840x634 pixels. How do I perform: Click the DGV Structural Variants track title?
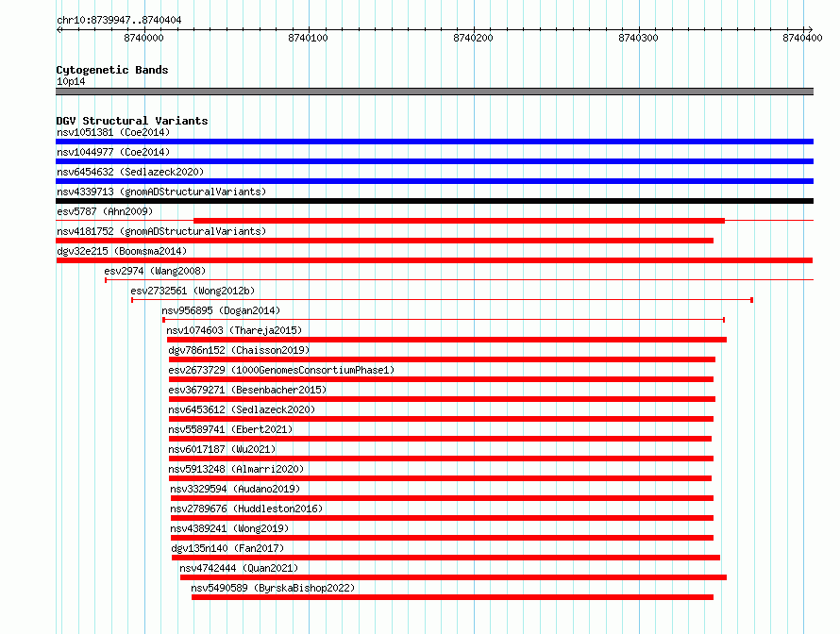(x=132, y=121)
